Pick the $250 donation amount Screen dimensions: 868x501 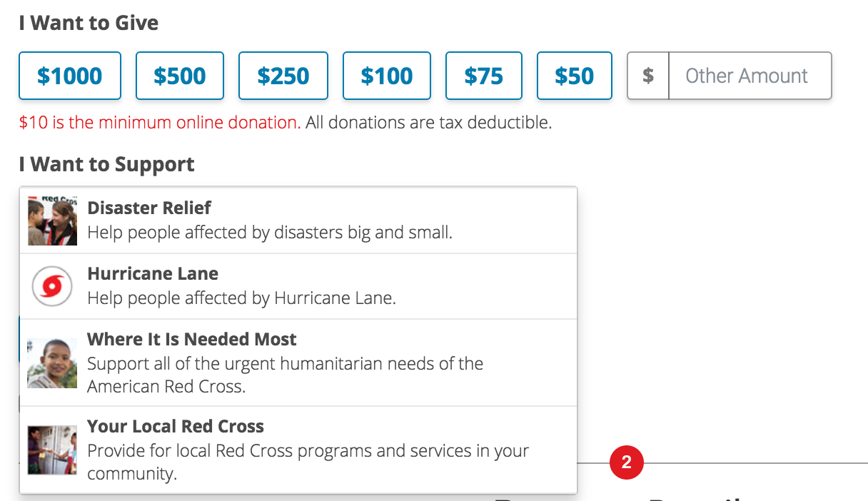click(x=283, y=76)
